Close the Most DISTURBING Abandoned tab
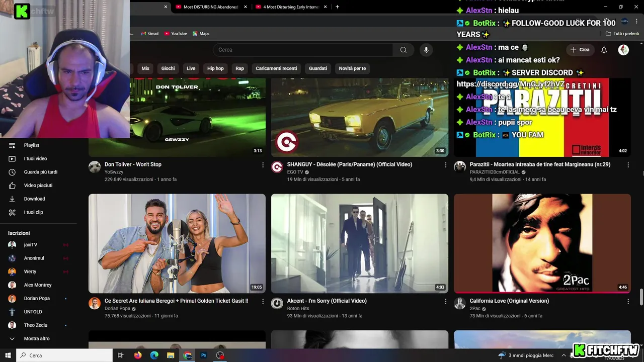This screenshot has height=362, width=644. (246, 7)
